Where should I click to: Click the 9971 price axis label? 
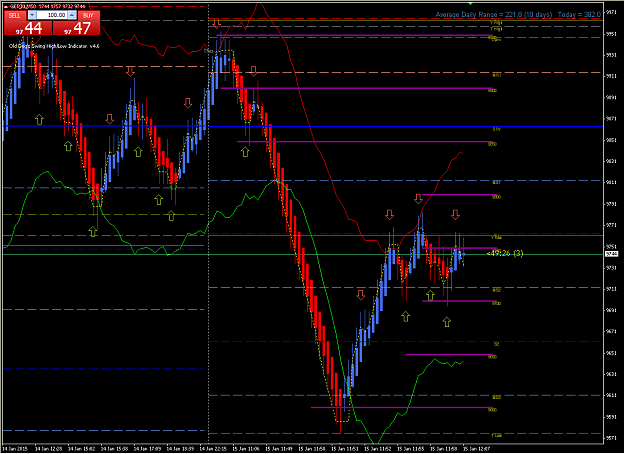[x=611, y=12]
